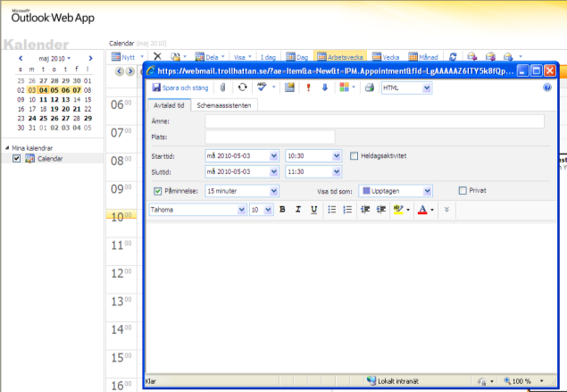Go to today with I dag

click(x=268, y=57)
